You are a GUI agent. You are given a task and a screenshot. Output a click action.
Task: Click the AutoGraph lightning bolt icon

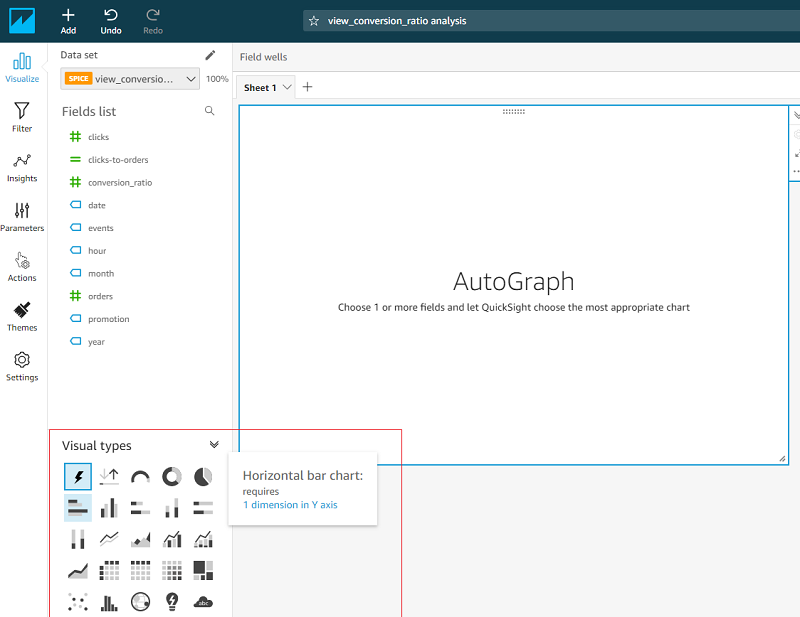coord(78,476)
